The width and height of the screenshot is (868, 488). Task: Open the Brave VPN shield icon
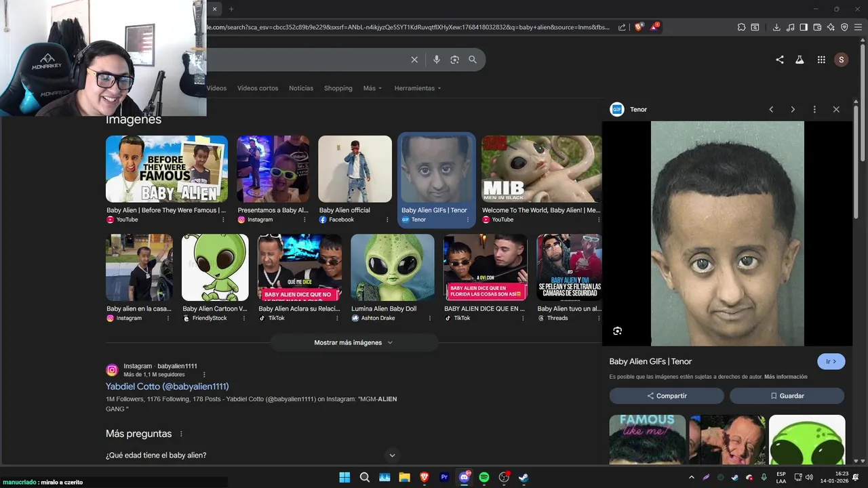click(x=844, y=27)
